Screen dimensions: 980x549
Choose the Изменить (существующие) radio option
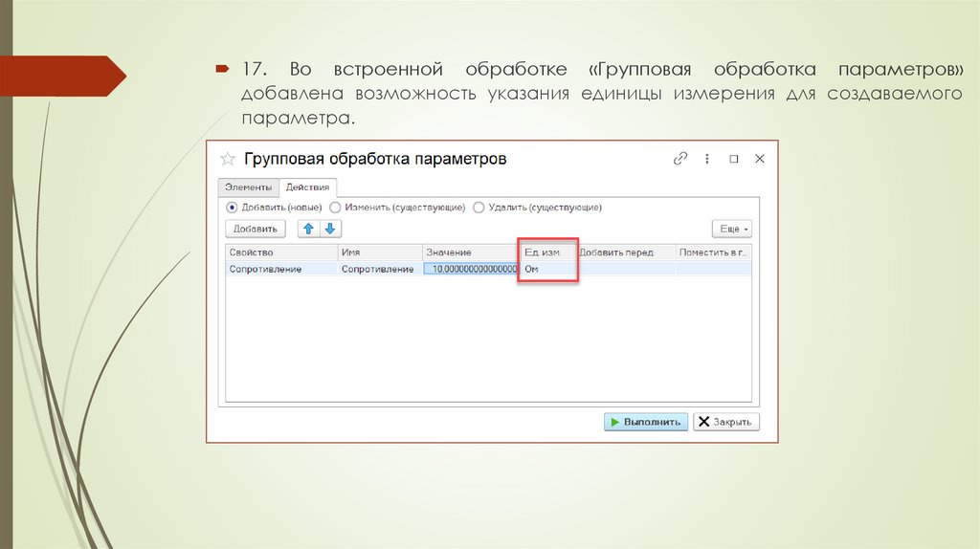335,207
